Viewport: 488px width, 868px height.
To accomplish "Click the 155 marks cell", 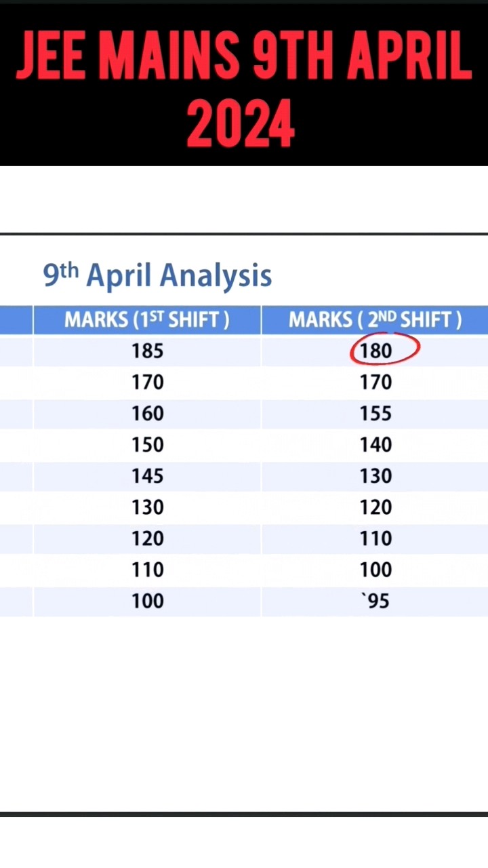I will point(375,414).
